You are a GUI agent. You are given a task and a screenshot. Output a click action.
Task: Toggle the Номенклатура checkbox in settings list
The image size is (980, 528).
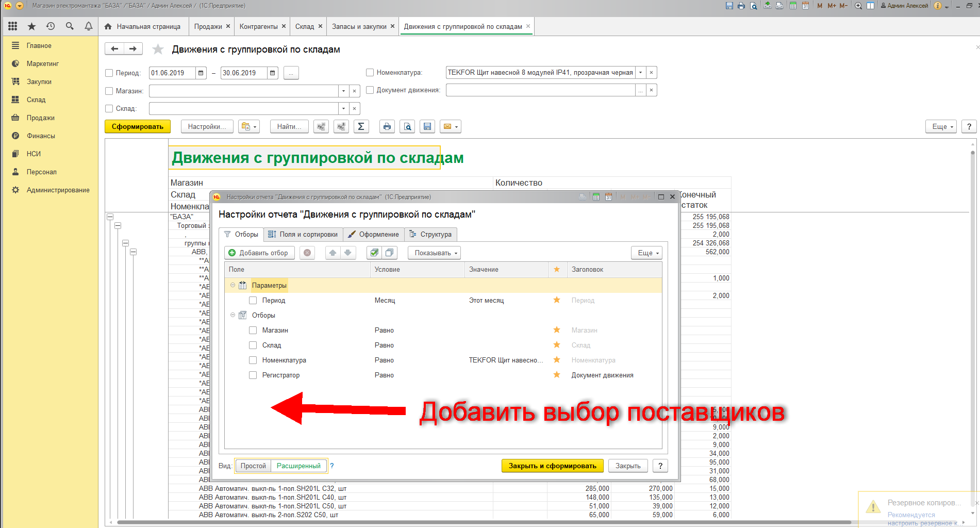click(x=253, y=360)
